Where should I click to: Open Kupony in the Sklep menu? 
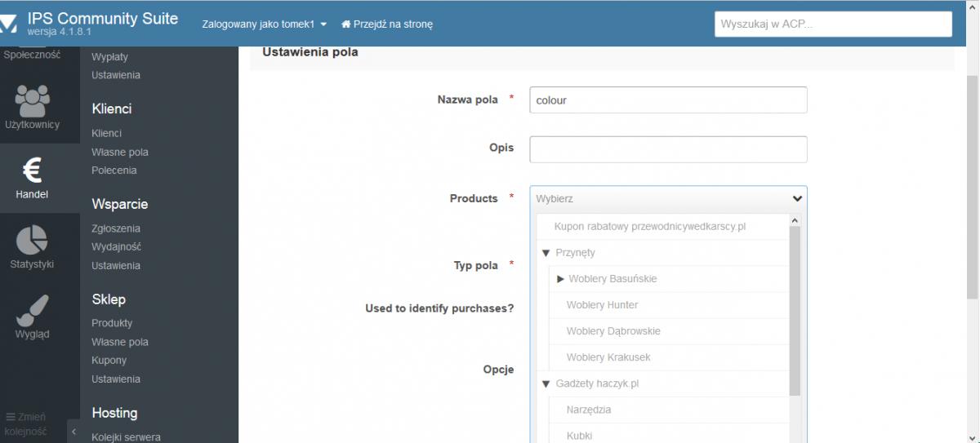tap(109, 361)
